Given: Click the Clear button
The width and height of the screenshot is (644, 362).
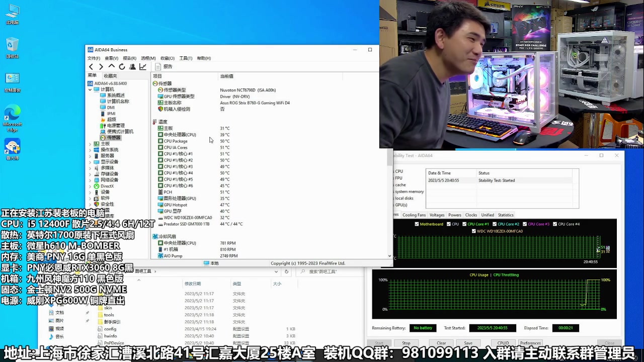Looking at the screenshot, I should (x=441, y=343).
